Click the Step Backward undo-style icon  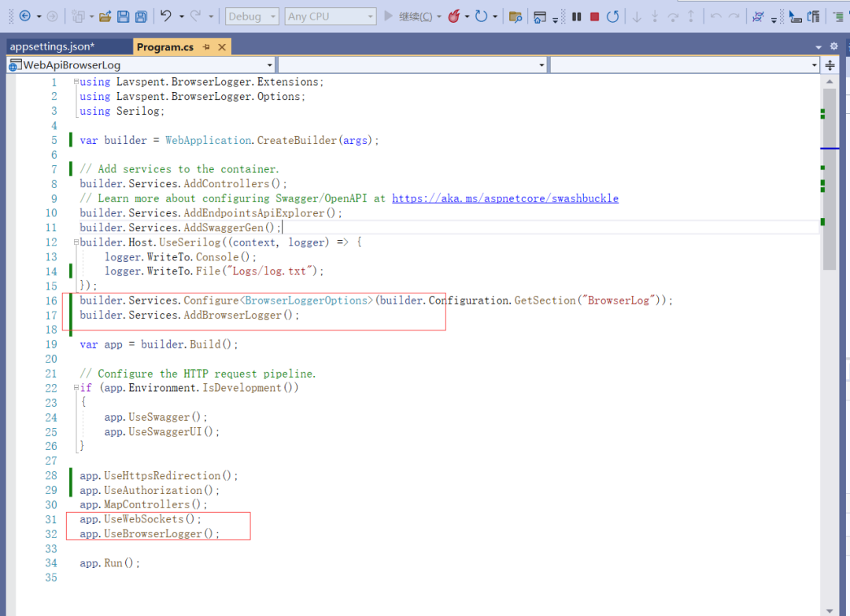pos(715,17)
